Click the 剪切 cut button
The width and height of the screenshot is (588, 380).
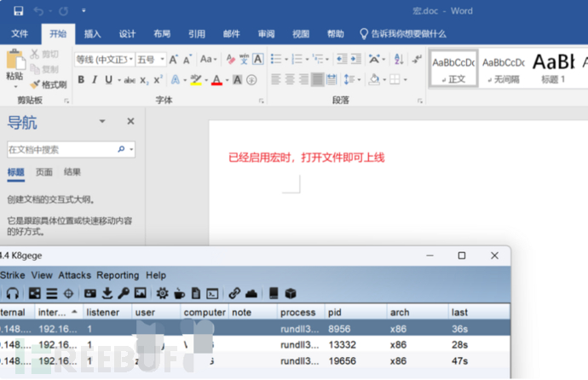(x=44, y=55)
